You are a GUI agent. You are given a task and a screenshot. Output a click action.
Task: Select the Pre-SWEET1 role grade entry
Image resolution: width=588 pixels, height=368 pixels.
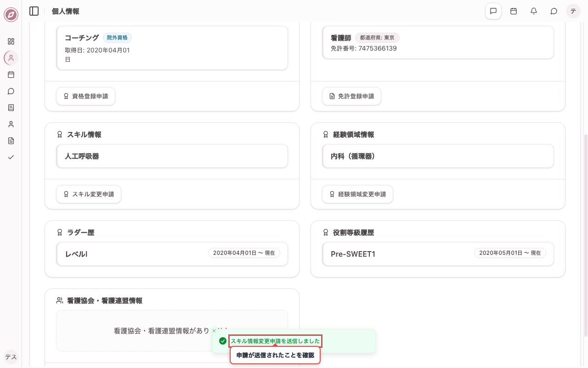click(438, 254)
